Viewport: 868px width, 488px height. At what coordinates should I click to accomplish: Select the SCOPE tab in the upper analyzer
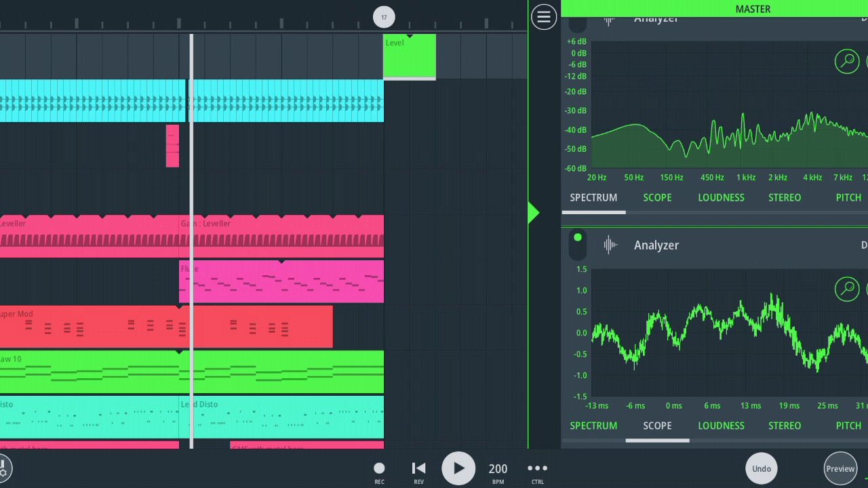coord(657,198)
